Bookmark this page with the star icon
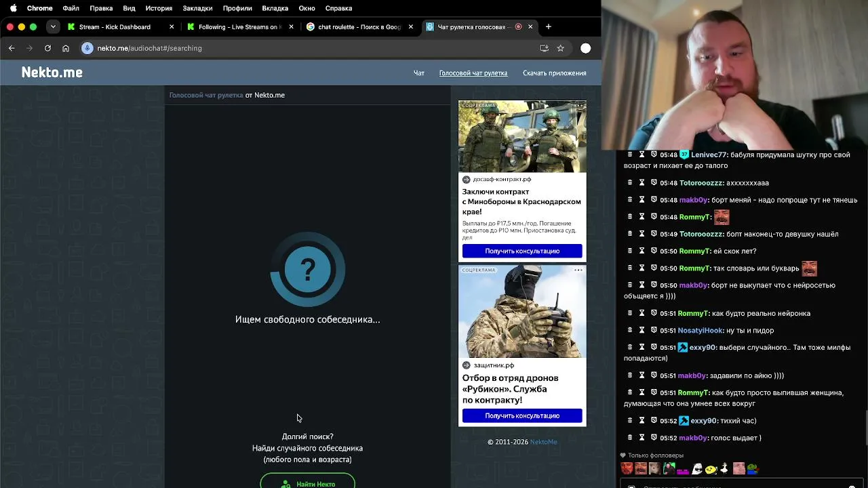 (x=560, y=48)
